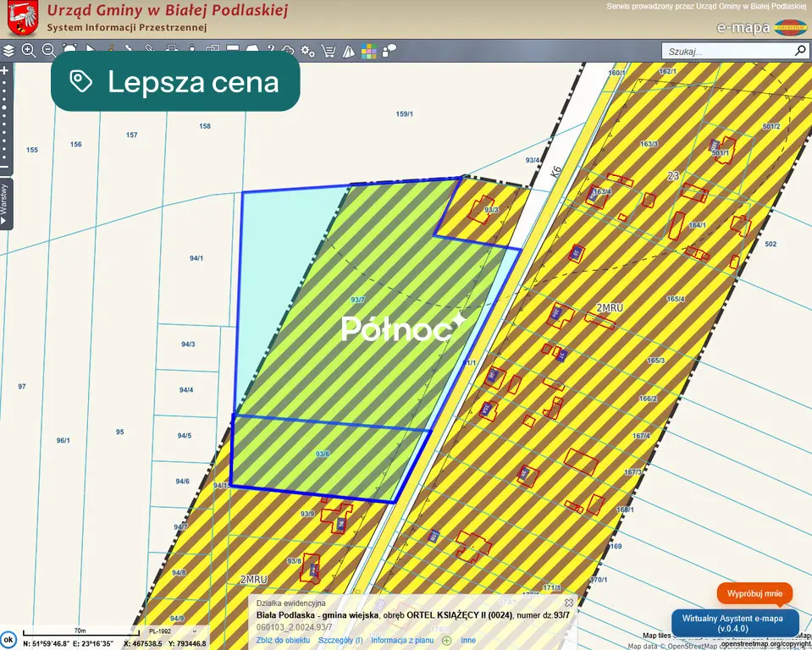
Task: Click parcel label 165/4 on map
Action: click(676, 299)
